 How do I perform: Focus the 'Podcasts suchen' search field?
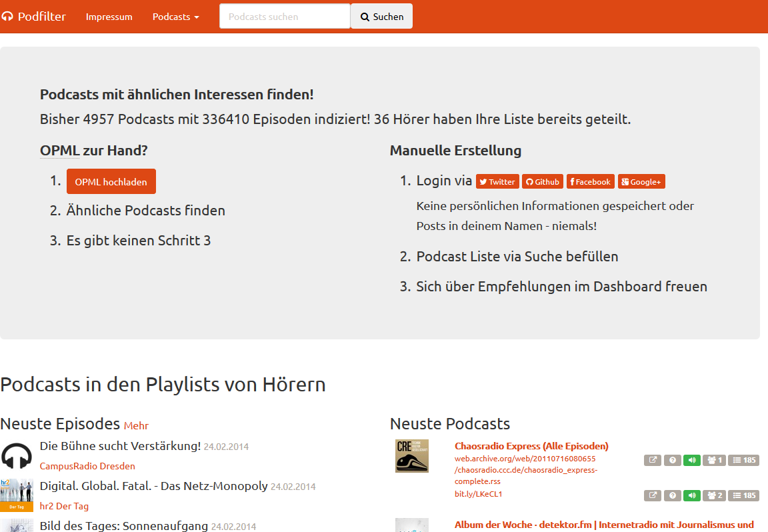[285, 16]
